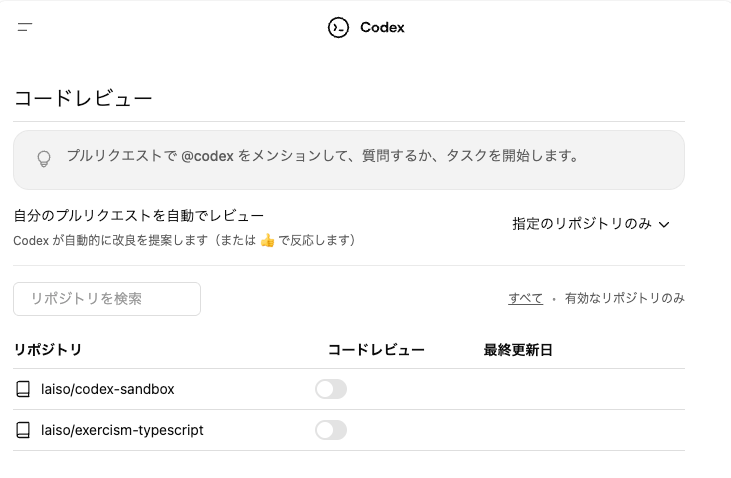The width and height of the screenshot is (731, 478).
Task: Click the chevron next to 指定のリポジトリのみ
Action: click(664, 225)
